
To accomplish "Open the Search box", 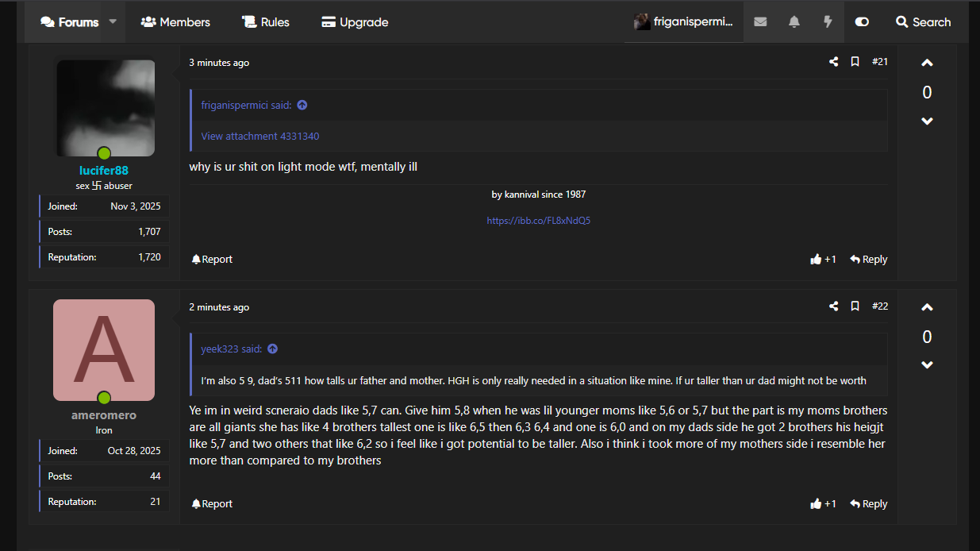I will (923, 22).
